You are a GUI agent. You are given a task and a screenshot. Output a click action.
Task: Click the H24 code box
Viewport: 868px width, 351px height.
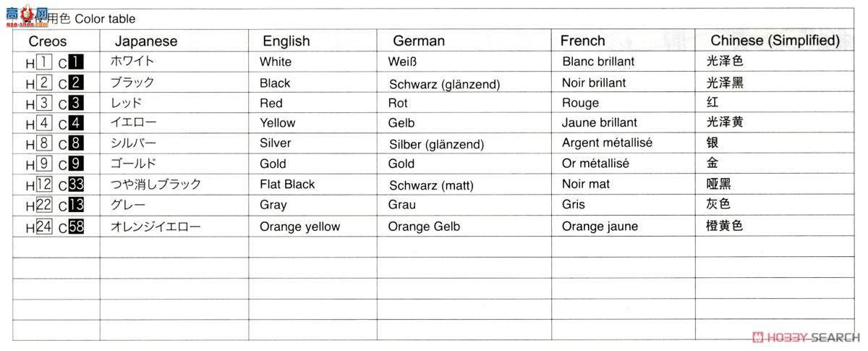[x=43, y=227]
